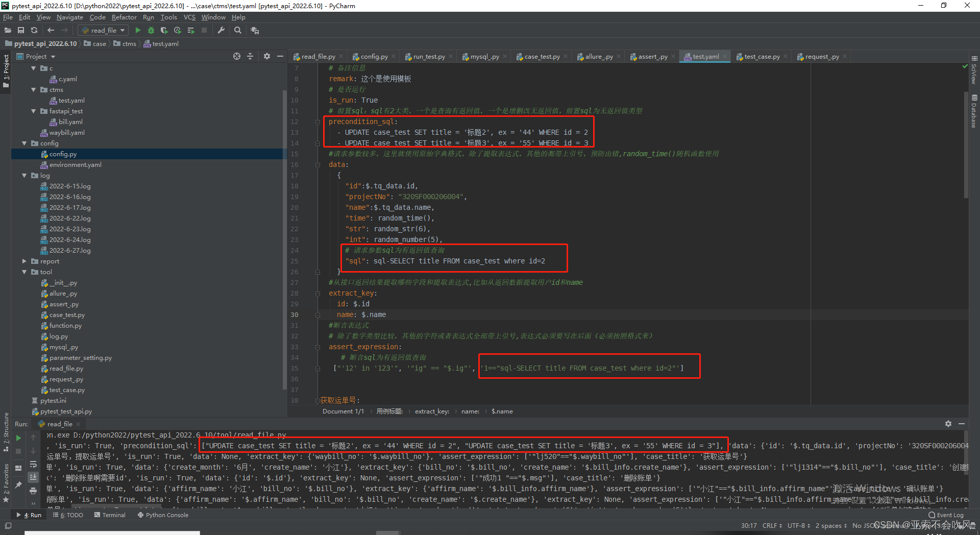Collapse the ctms folder in tree
The image size is (980, 535).
[x=34, y=90]
